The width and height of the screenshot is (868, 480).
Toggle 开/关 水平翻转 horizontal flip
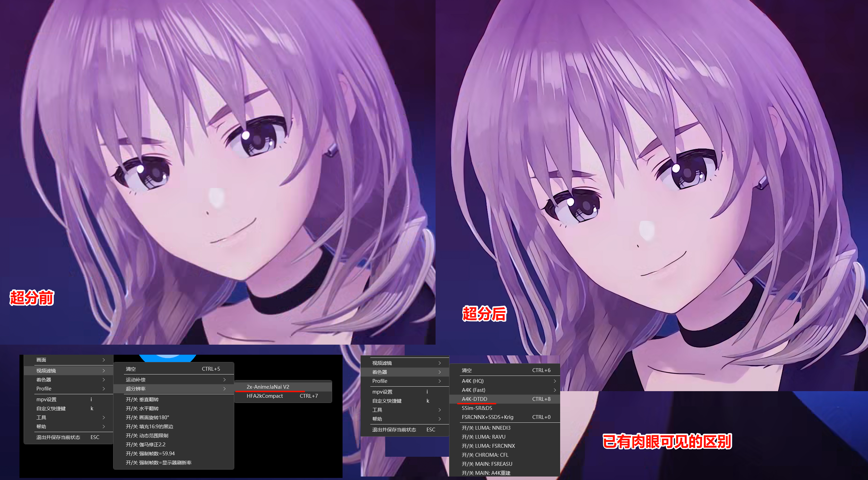142,409
